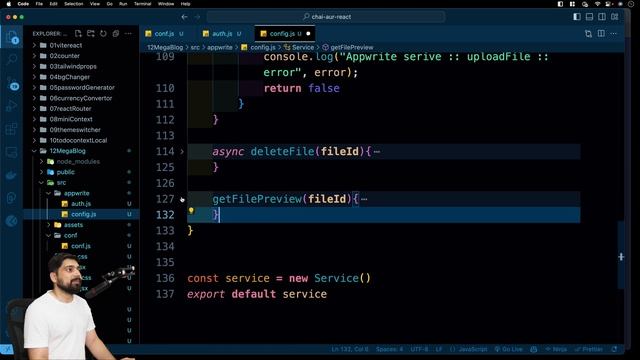Expand the 01vitereact folder
This screenshot has width=640, height=360.
tap(65, 45)
